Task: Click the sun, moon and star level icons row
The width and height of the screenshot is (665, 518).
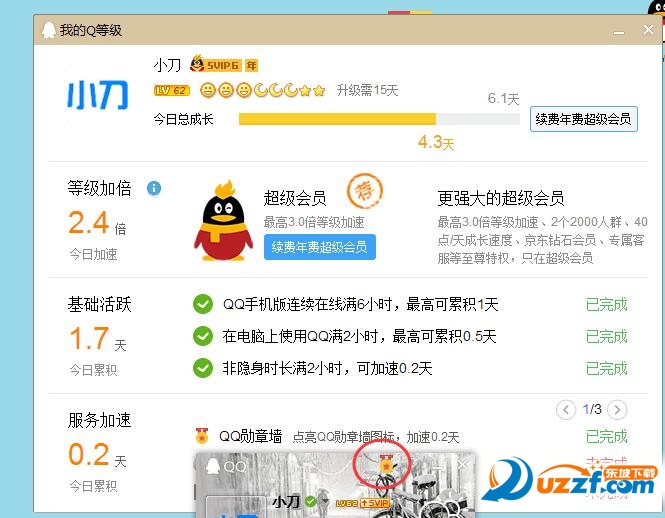Action: (x=263, y=90)
